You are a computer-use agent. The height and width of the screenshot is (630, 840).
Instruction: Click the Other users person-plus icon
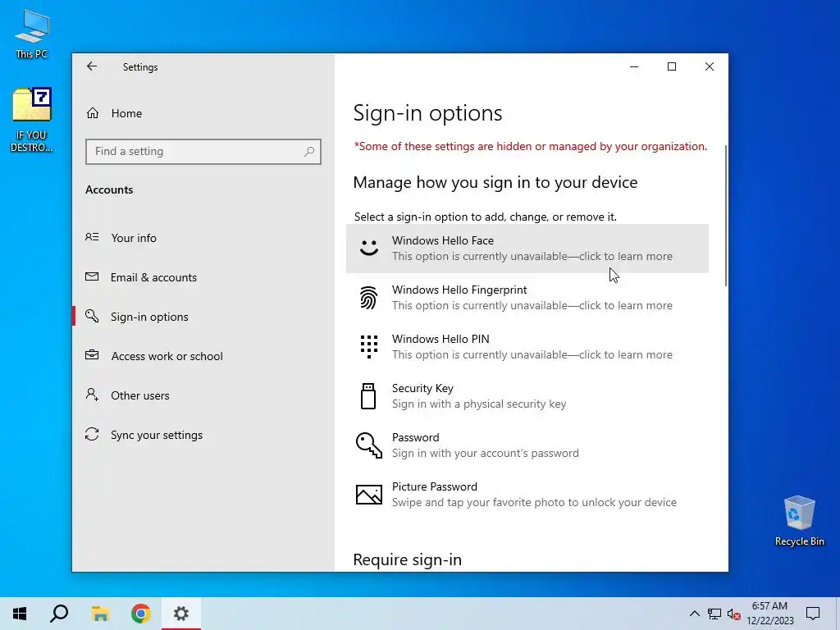coord(92,395)
